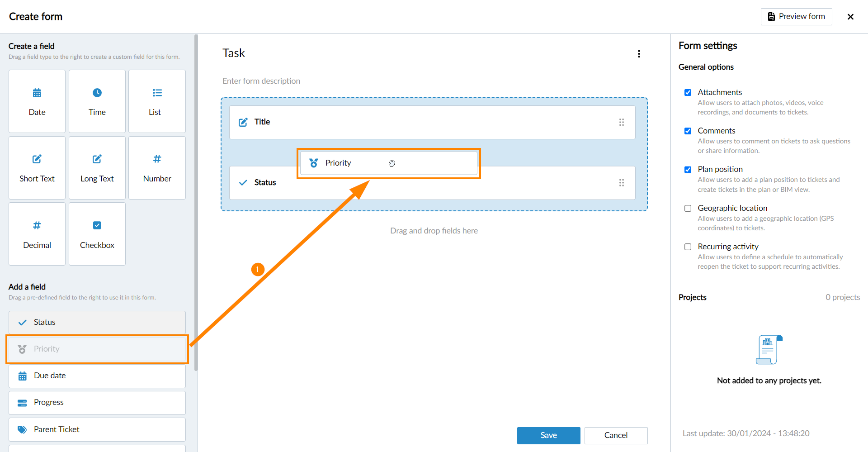The width and height of the screenshot is (868, 452).
Task: Turn on Recurring activity checkbox
Action: [688, 247]
